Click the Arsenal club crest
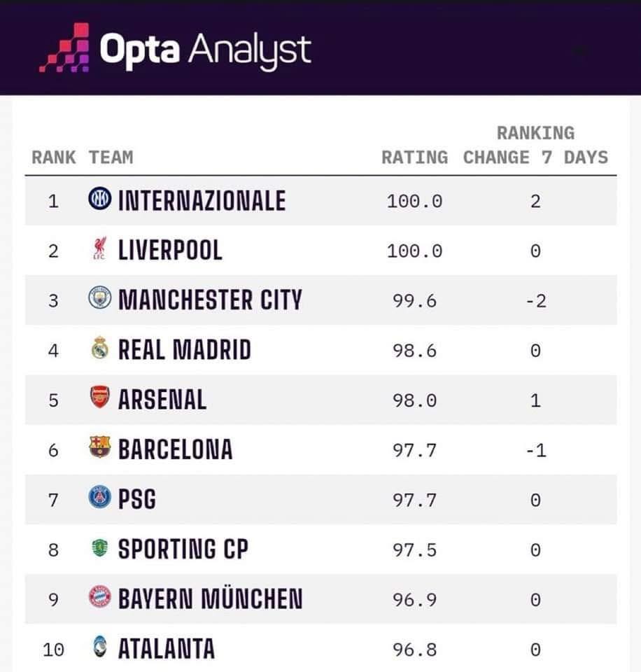641x672 pixels. (100, 399)
